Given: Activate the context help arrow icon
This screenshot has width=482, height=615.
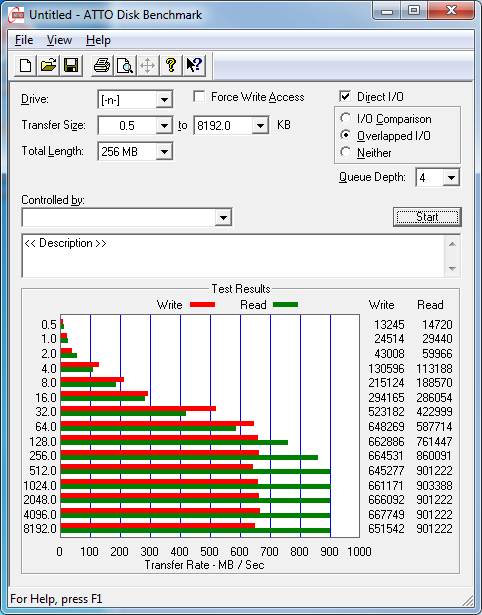Looking at the screenshot, I should point(194,66).
